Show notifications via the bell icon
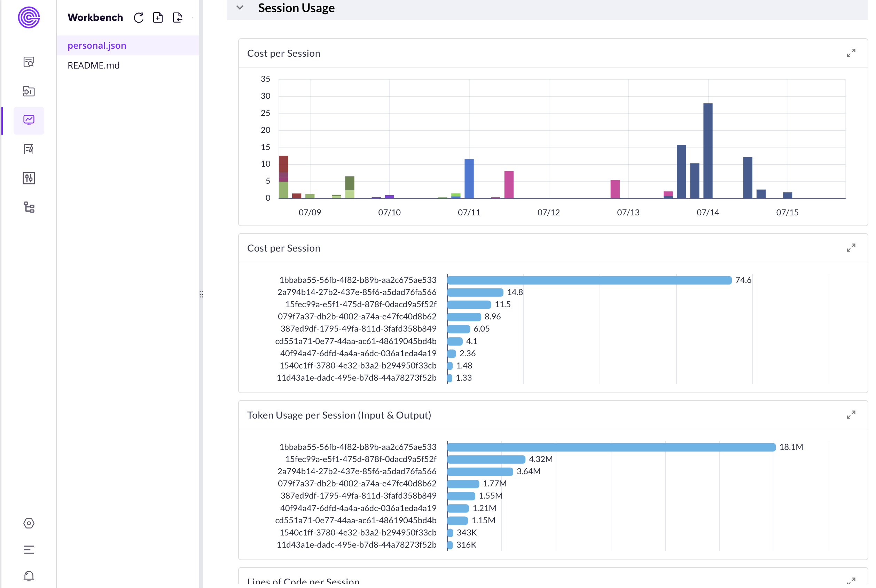The image size is (876, 588). (x=29, y=576)
